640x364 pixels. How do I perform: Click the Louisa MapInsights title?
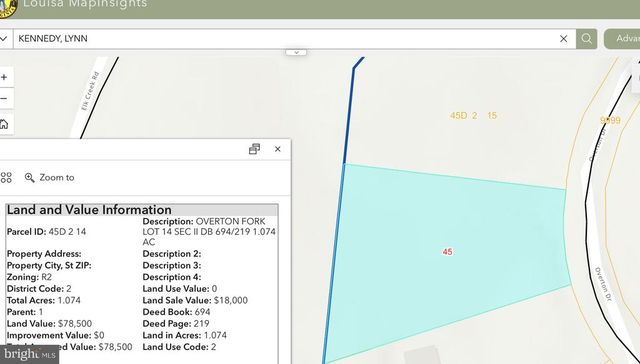click(85, 4)
